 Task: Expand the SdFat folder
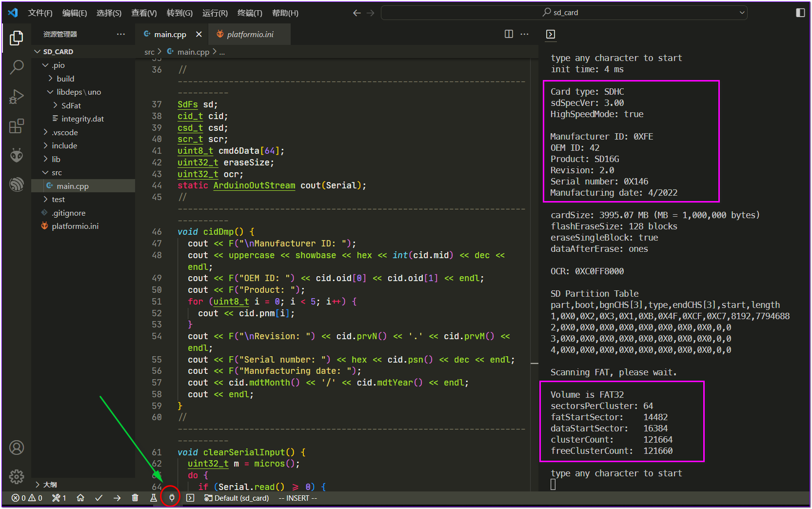(x=83, y=105)
